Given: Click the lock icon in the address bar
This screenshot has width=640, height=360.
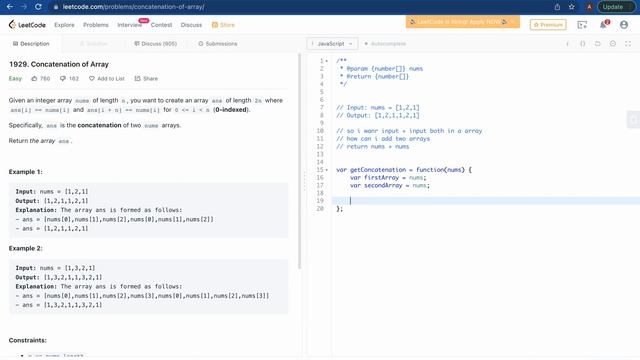Looking at the screenshot, I should [x=56, y=7].
